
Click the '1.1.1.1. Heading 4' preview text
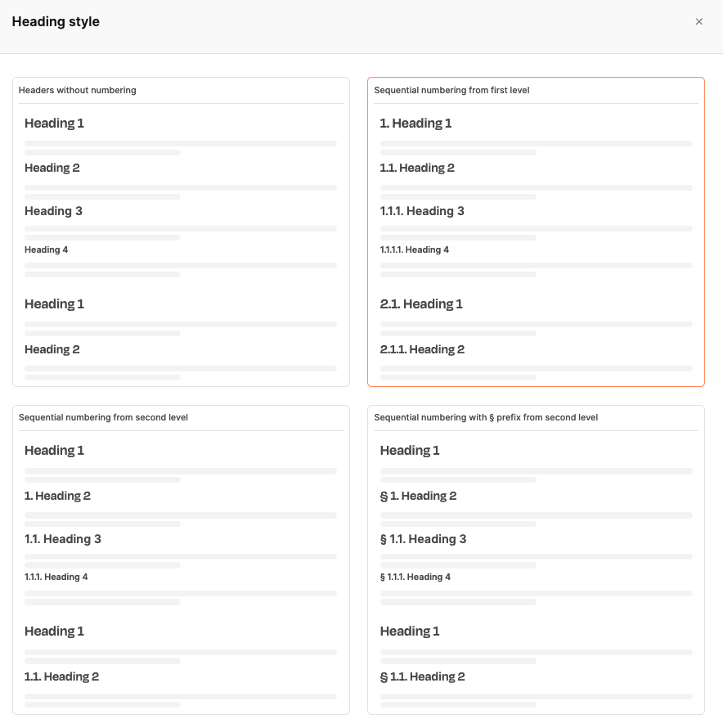(x=415, y=249)
